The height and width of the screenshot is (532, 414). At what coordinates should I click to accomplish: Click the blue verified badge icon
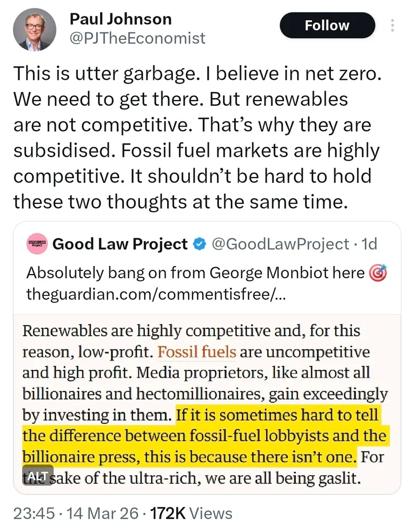pos(198,244)
